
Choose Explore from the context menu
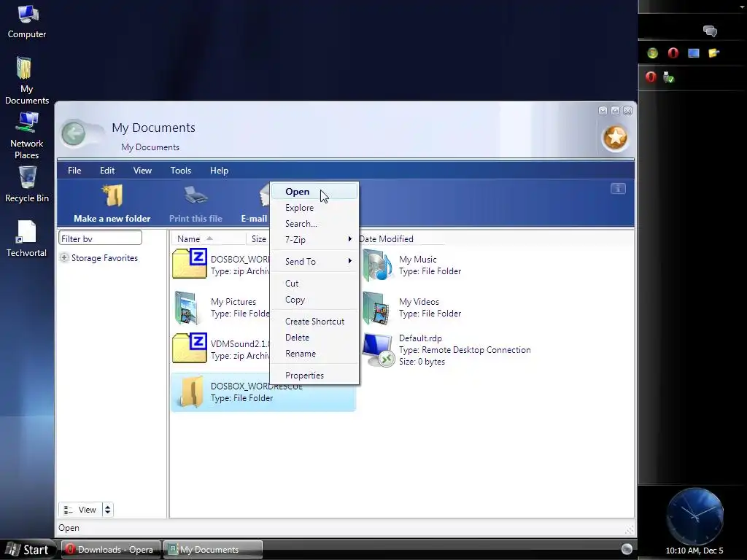pyautogui.click(x=314, y=208)
